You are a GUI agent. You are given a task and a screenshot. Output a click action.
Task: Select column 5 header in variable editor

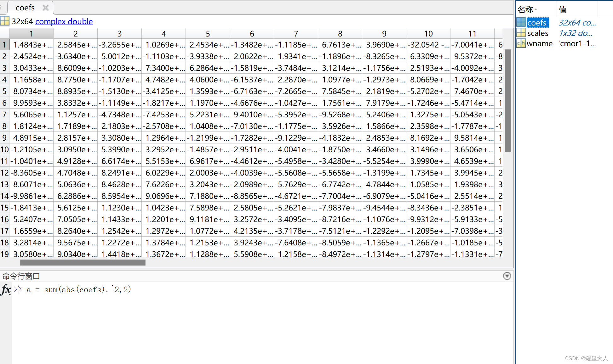pyautogui.click(x=208, y=33)
